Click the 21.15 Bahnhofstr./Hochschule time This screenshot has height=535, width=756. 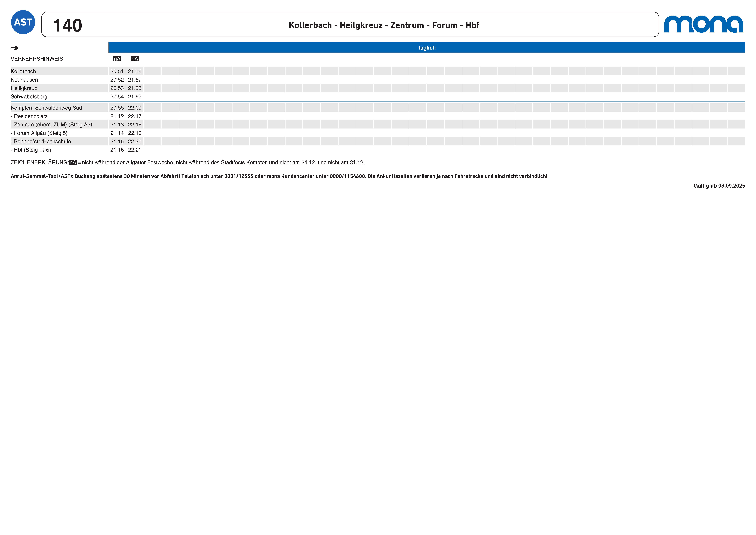pos(117,142)
